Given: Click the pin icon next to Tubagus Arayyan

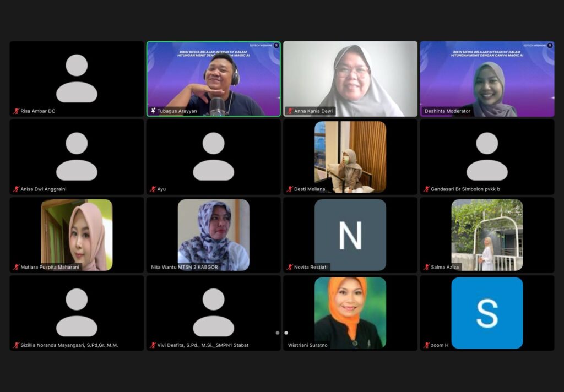Looking at the screenshot, I should pos(153,111).
